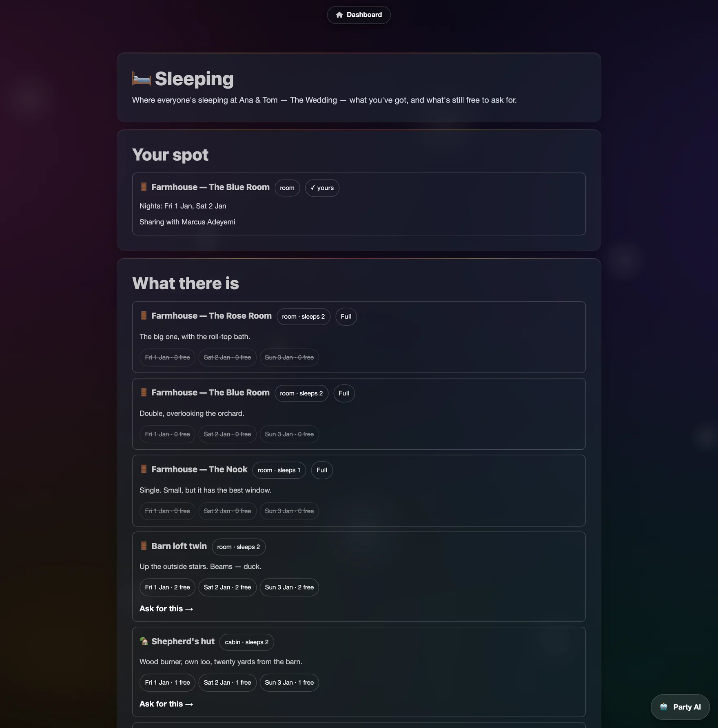Click the door icon in Your spot card
The image size is (718, 728).
(x=144, y=187)
